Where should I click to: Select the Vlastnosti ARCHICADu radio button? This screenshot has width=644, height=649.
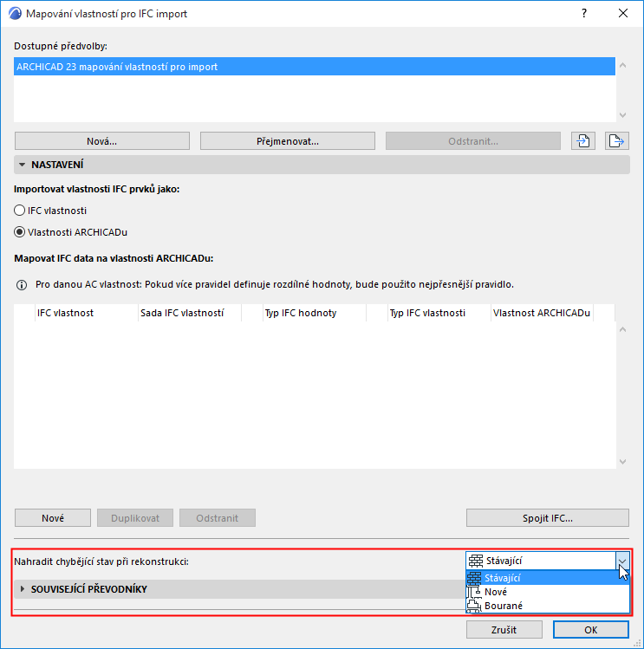(x=19, y=232)
